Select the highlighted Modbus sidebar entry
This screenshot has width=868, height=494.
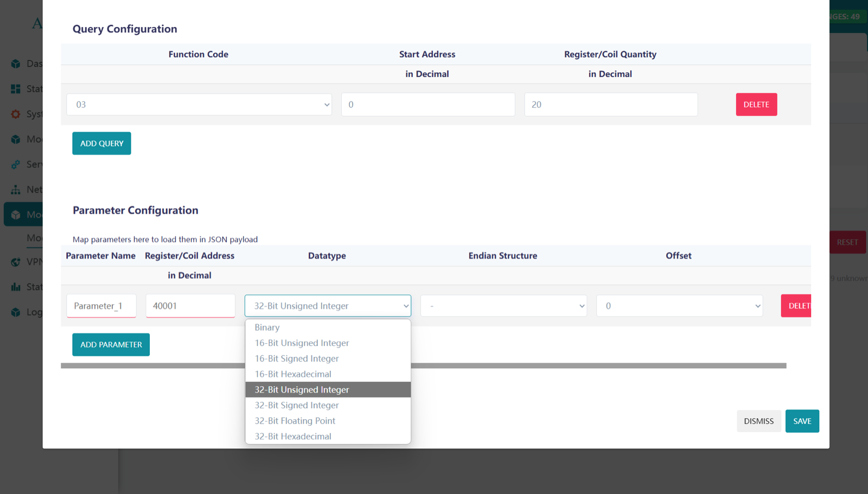33,214
